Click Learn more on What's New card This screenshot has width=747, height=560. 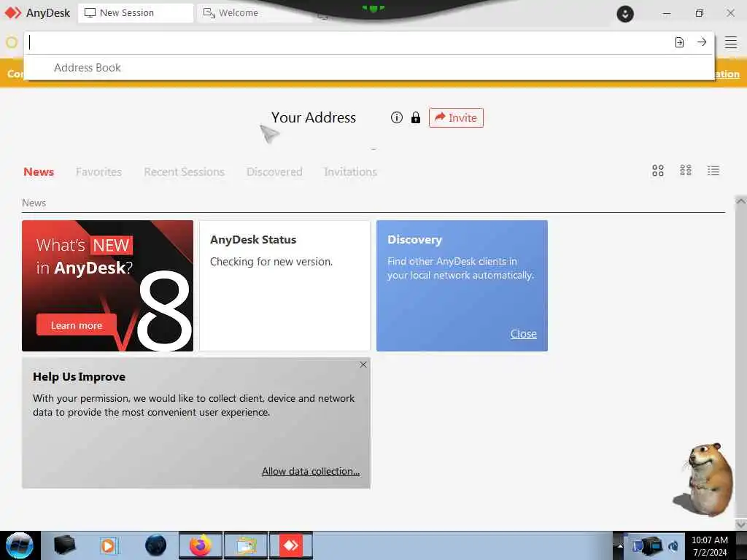pos(76,325)
